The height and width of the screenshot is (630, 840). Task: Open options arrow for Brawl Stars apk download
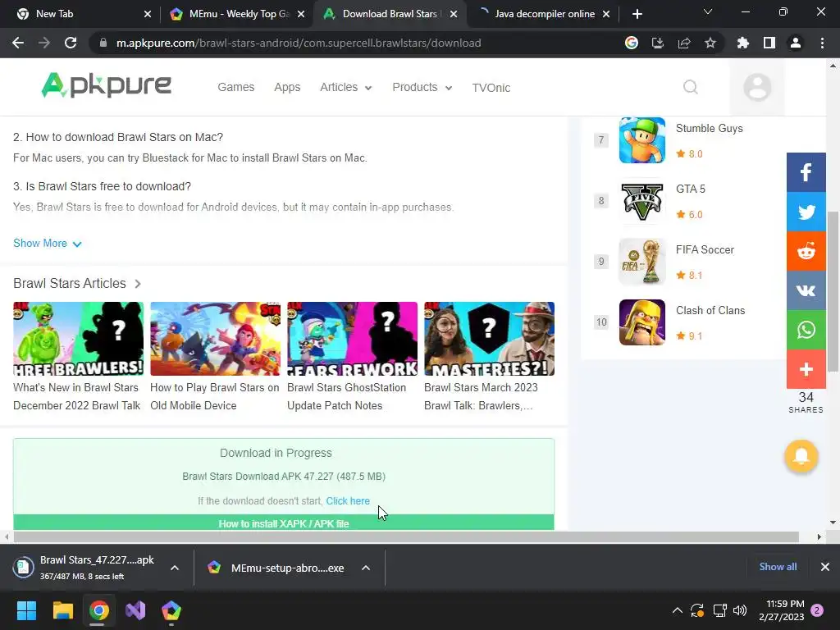(x=175, y=568)
